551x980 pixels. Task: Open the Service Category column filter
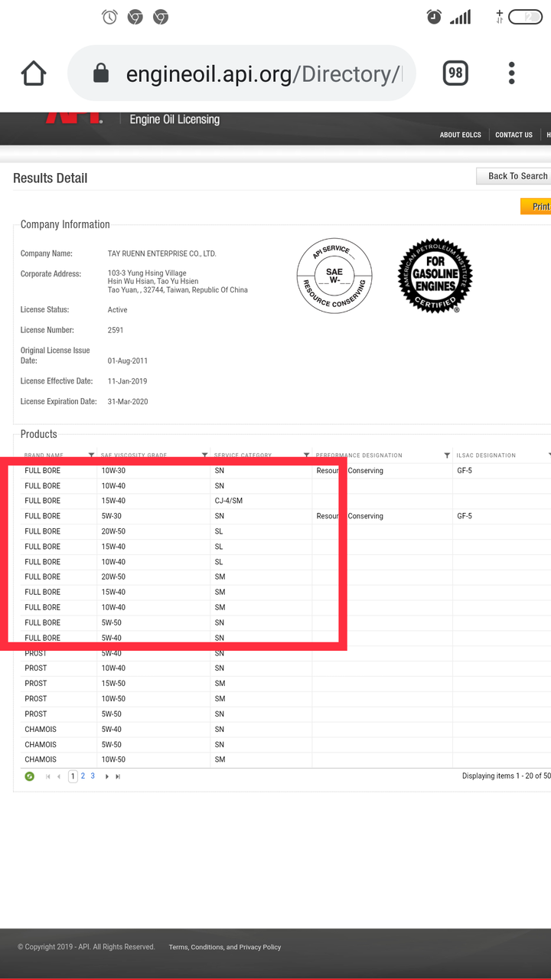307,456
